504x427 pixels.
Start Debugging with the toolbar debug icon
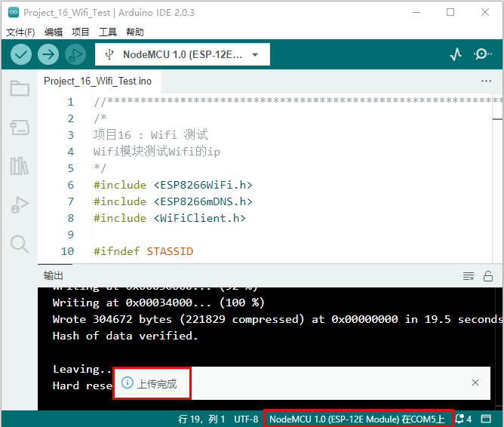pos(75,54)
